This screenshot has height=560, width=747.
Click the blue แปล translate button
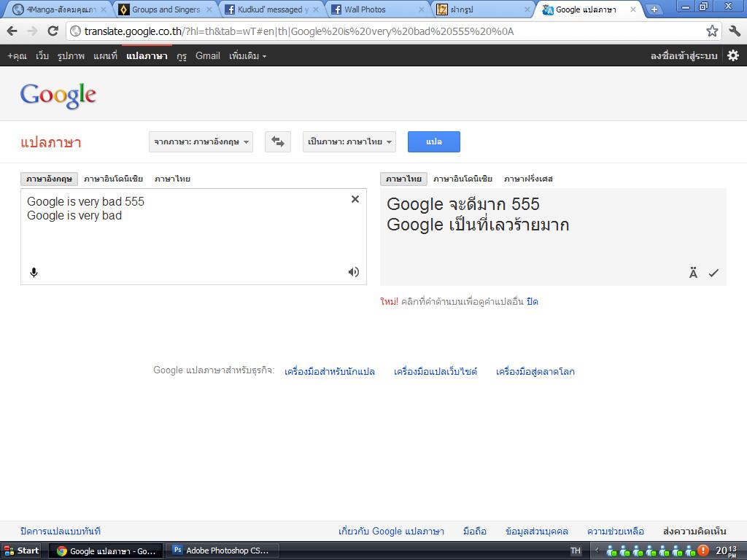(x=434, y=141)
